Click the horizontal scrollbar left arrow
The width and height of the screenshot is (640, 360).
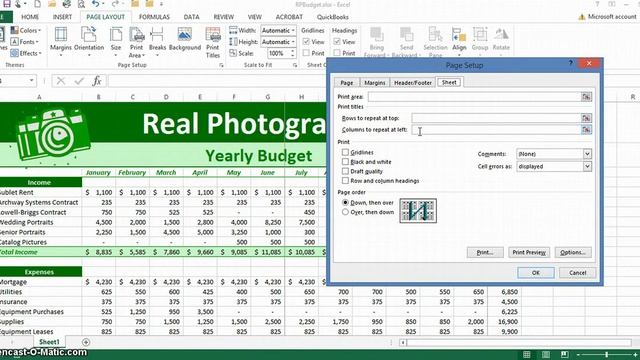click(403, 342)
